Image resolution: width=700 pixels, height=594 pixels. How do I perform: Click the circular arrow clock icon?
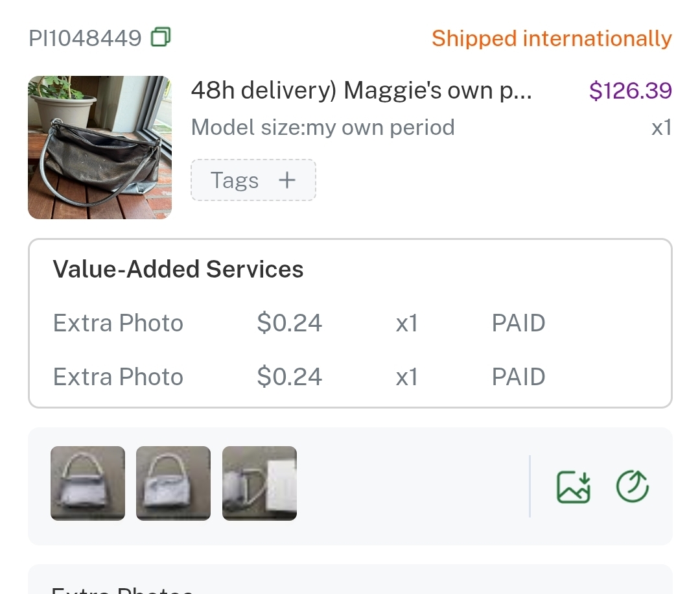pyautogui.click(x=632, y=486)
